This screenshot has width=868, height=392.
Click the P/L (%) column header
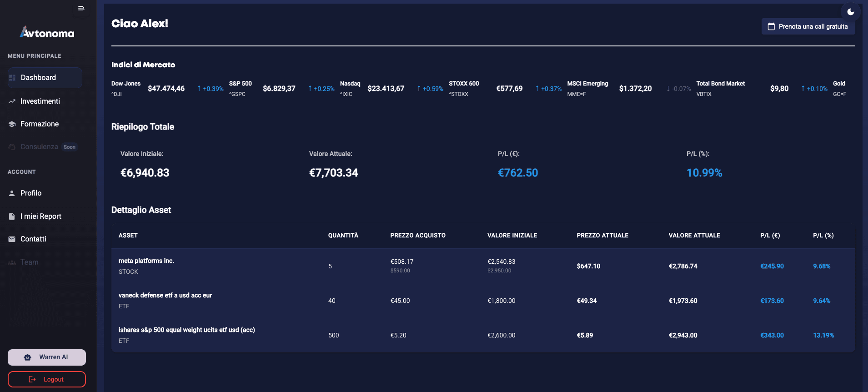(x=823, y=236)
